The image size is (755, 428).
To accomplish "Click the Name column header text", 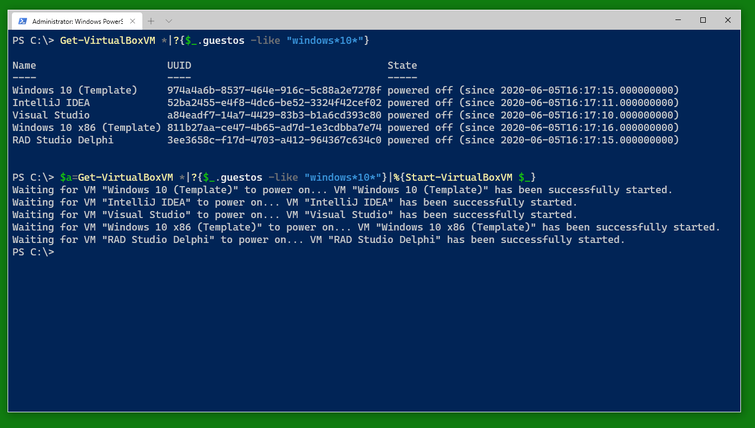I will [24, 65].
